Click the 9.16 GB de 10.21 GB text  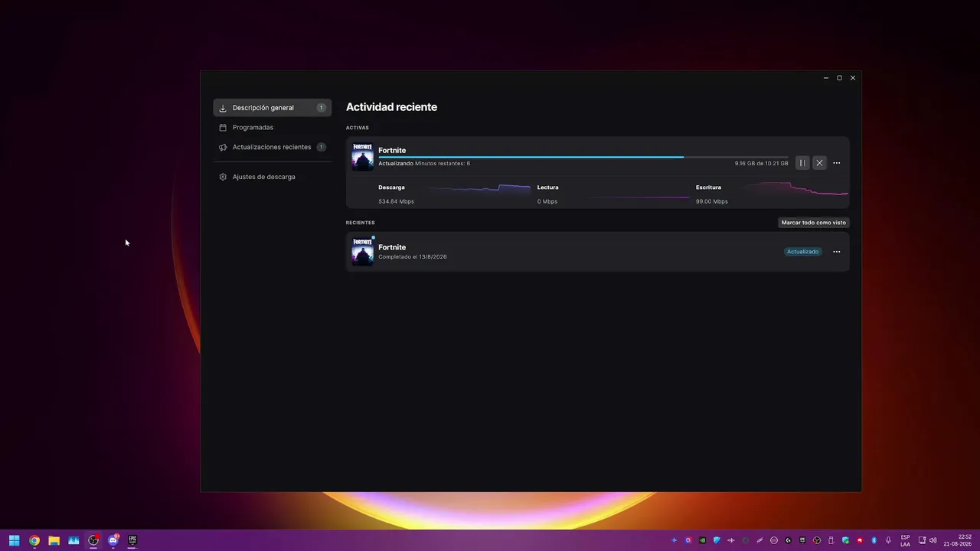tap(761, 164)
